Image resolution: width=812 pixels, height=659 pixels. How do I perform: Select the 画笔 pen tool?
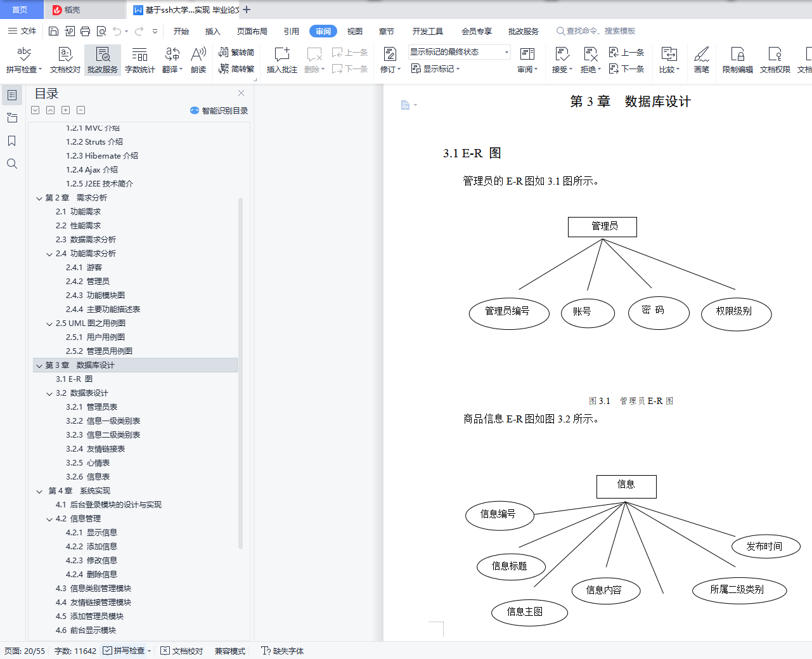[702, 60]
